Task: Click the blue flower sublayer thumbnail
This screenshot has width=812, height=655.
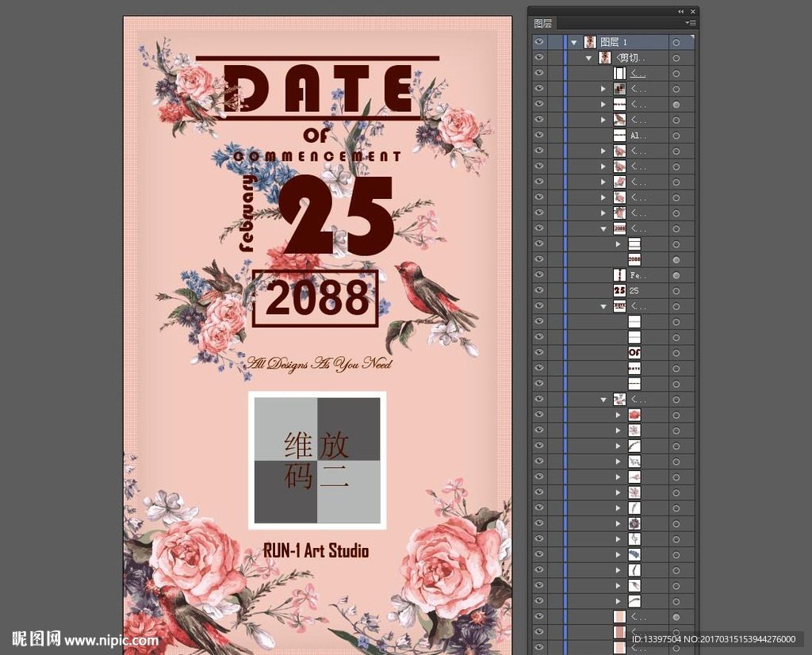Action: 634,554
